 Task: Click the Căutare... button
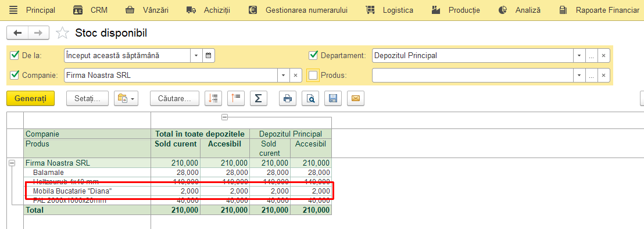174,98
